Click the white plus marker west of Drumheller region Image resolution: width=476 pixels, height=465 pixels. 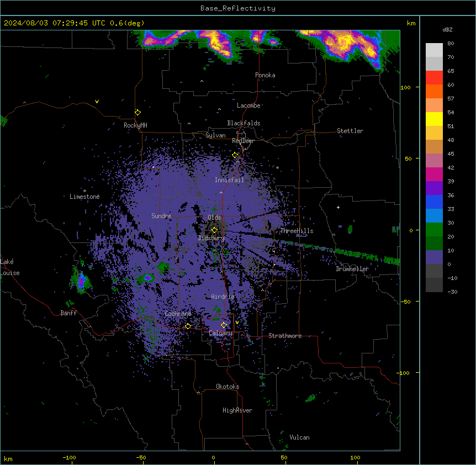[x=338, y=207]
